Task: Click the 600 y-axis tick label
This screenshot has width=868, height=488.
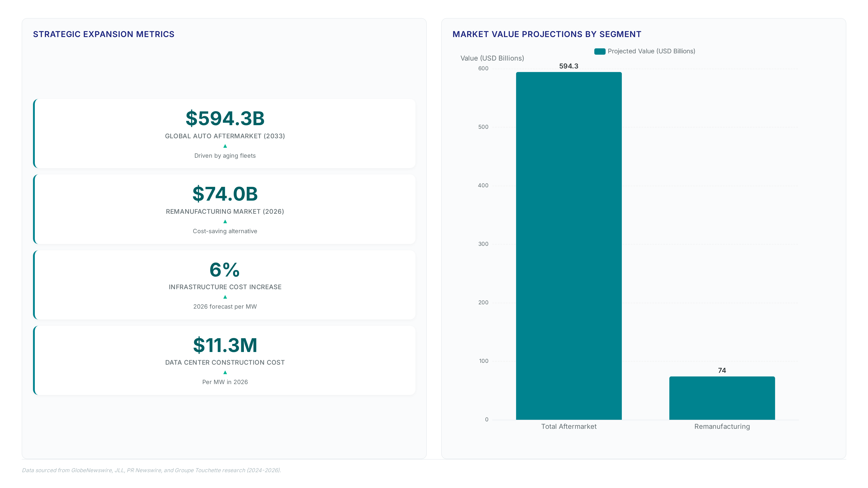Action: [x=483, y=68]
